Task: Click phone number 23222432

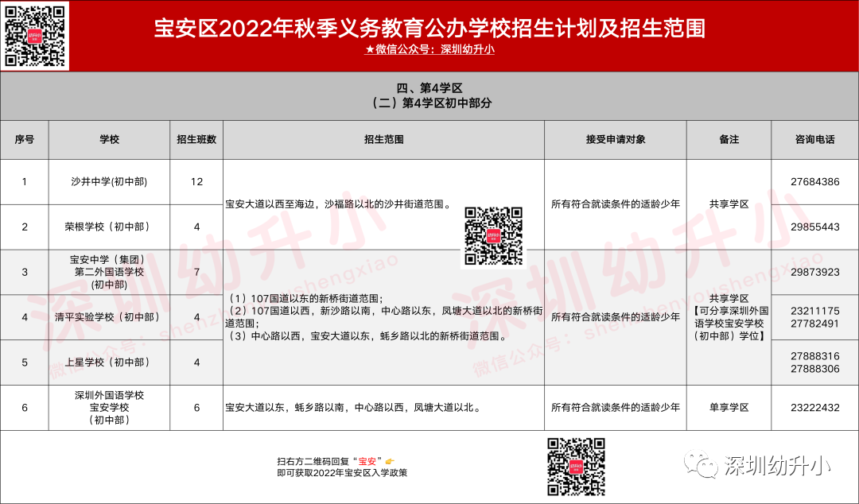Action: click(814, 408)
